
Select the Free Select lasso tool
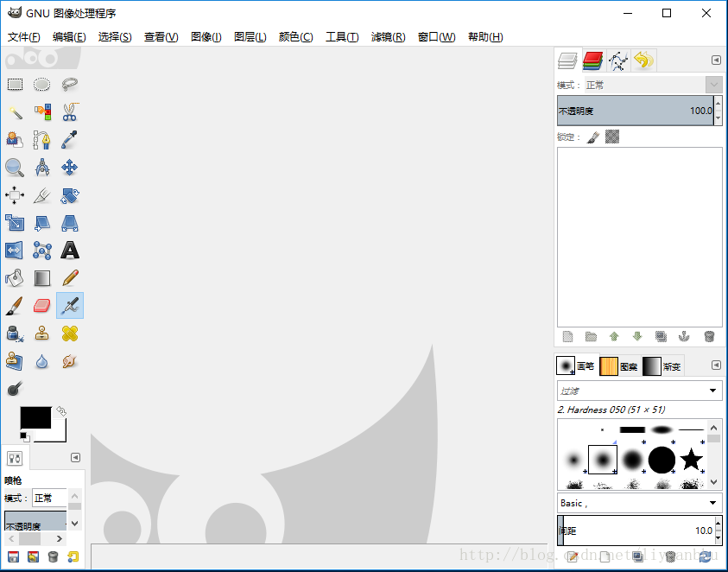click(70, 84)
